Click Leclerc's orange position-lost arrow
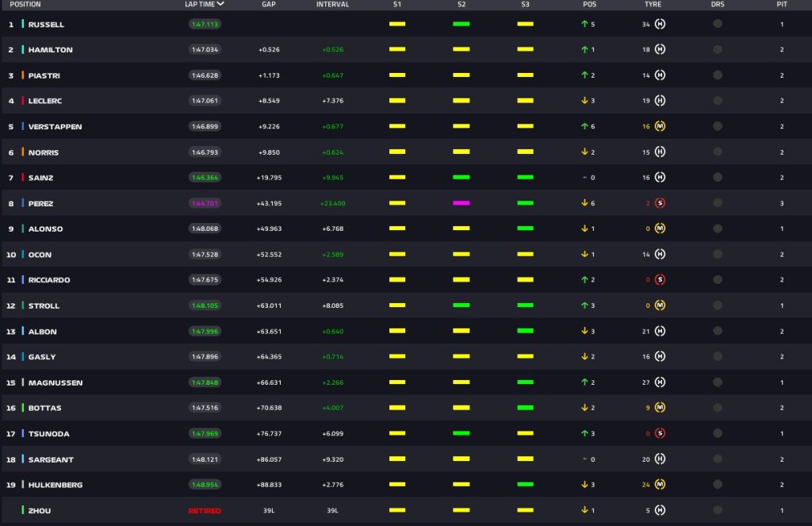812x526 pixels. [584, 101]
